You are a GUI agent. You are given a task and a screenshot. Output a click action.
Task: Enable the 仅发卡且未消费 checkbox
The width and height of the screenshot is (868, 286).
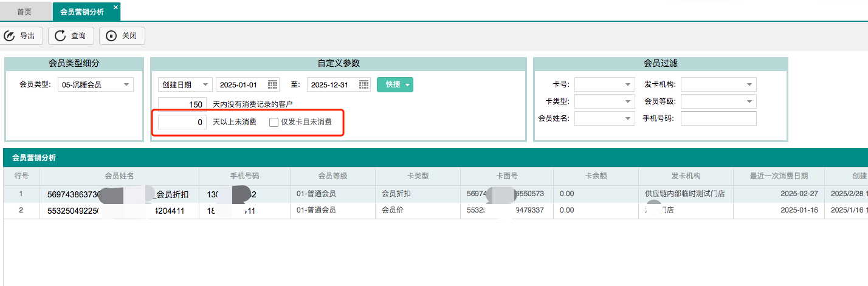[x=274, y=122]
